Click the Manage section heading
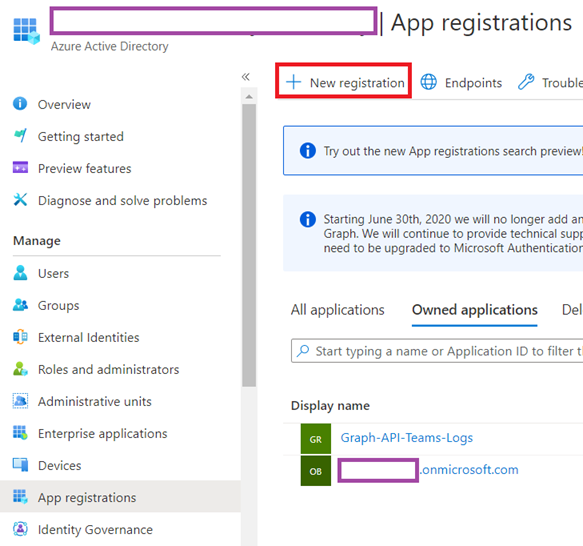 [36, 241]
